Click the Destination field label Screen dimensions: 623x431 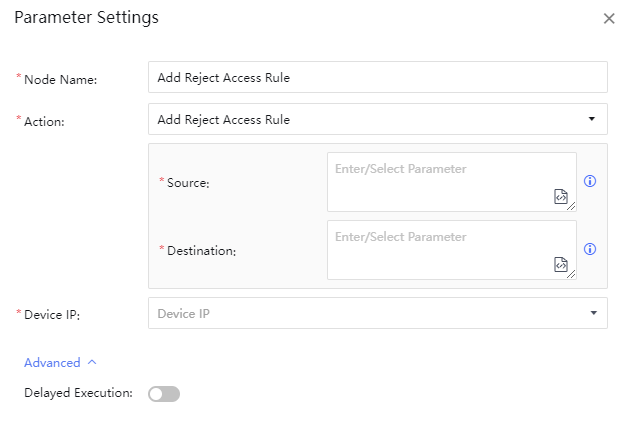click(202, 251)
